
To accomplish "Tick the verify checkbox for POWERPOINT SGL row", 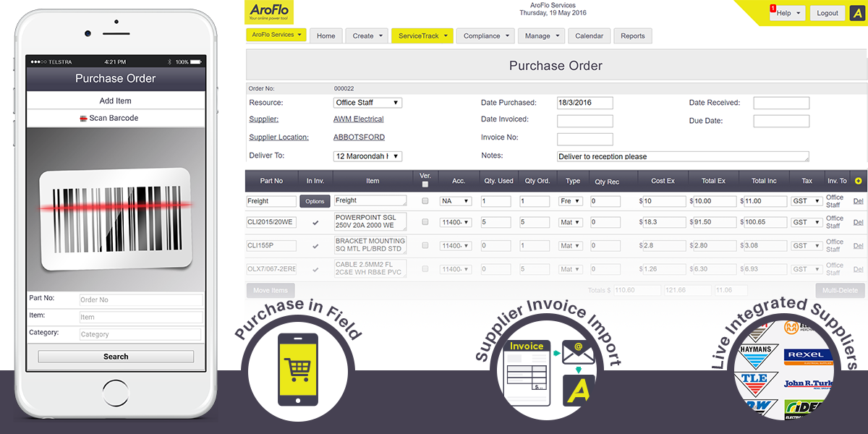I will (425, 222).
